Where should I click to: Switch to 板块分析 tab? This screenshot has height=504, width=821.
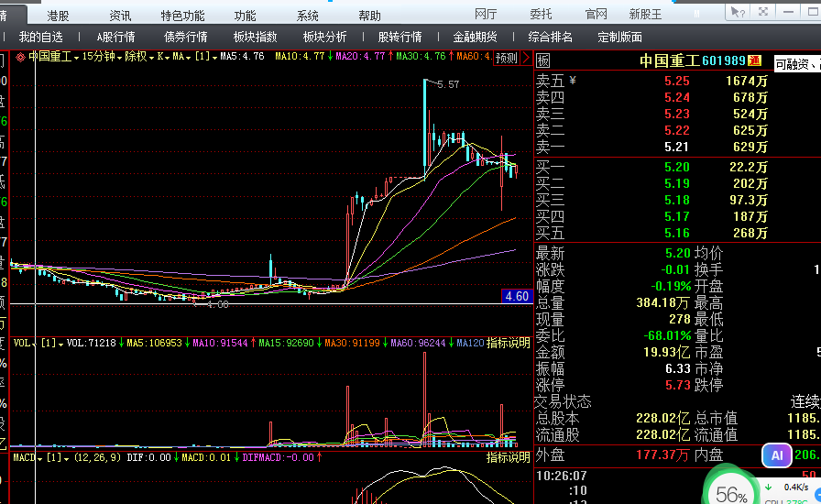325,38
